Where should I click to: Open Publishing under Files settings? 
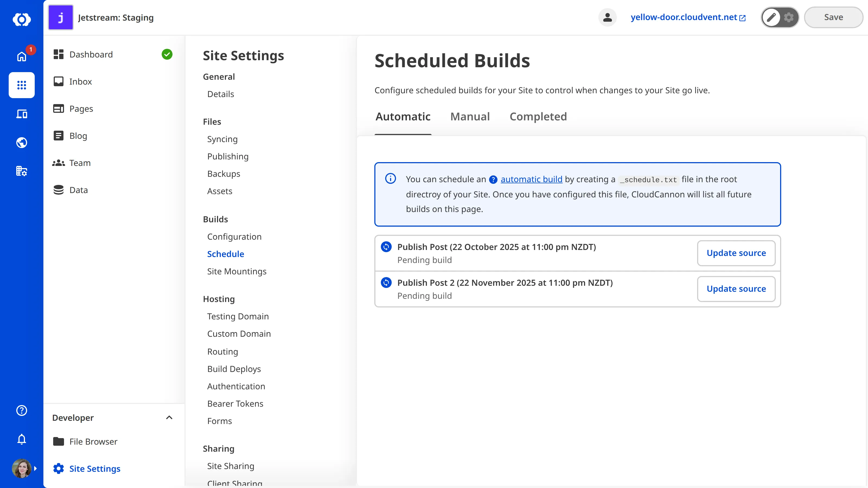228,157
